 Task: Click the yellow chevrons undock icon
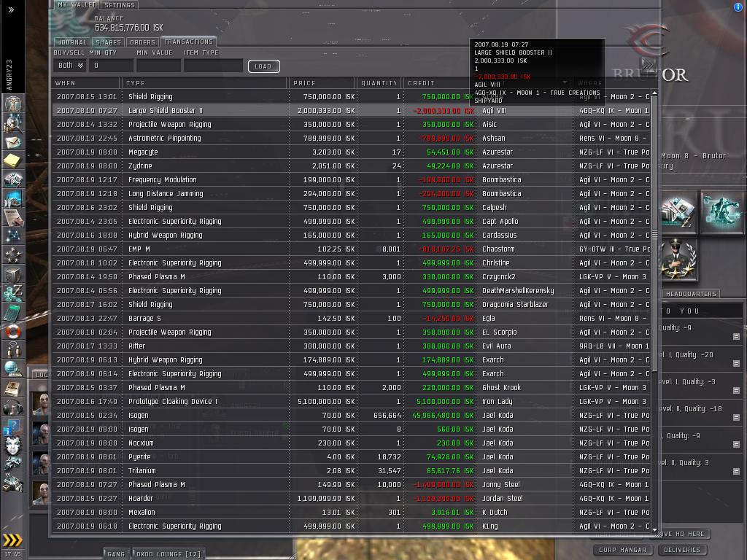coord(12,540)
